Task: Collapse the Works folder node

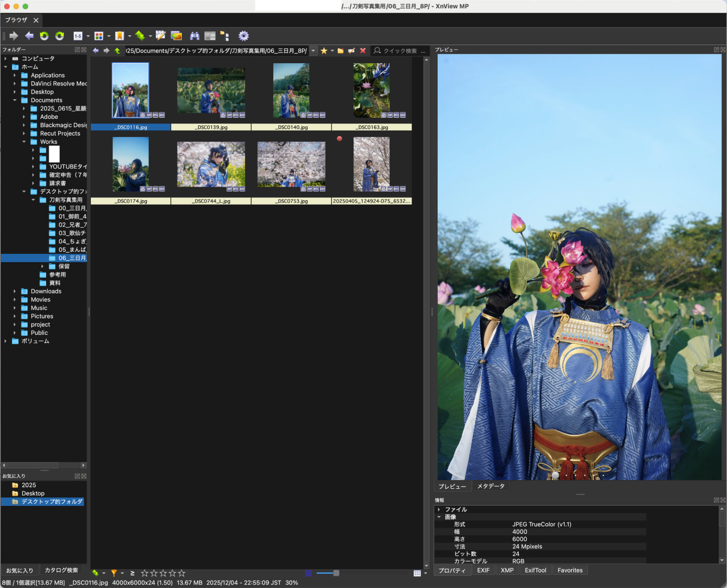Action: click(24, 142)
